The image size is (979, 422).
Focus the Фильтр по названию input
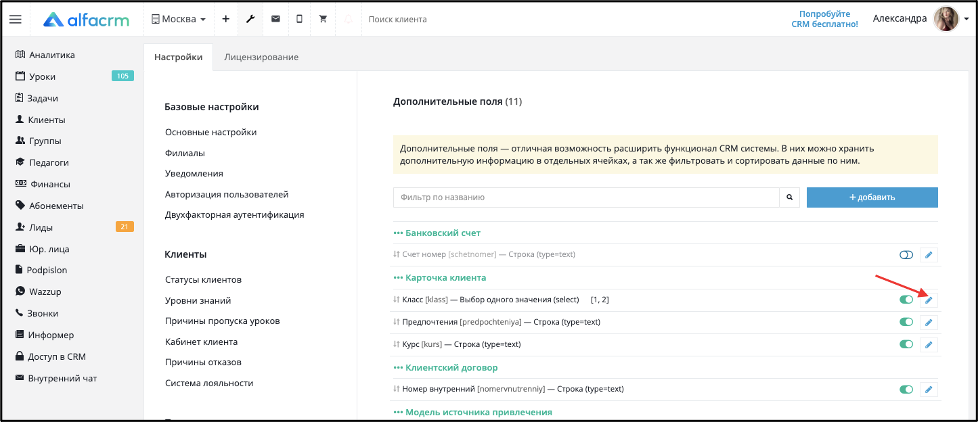[x=586, y=197]
